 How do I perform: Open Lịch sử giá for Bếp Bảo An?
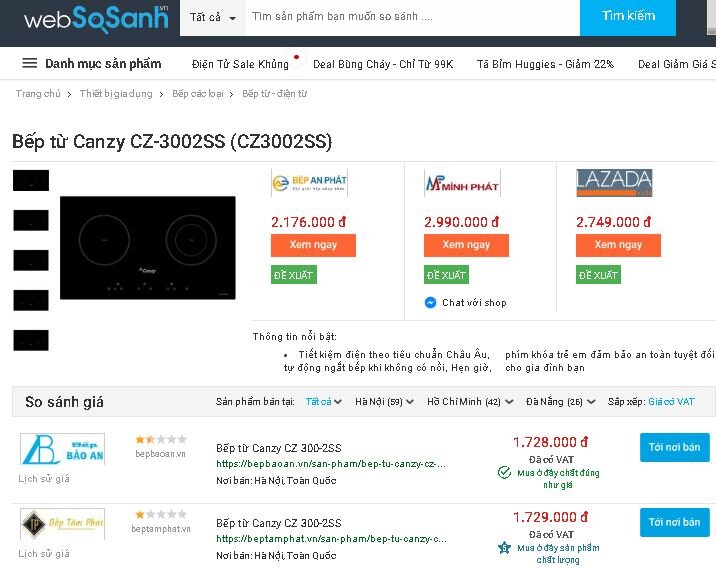pos(44,479)
